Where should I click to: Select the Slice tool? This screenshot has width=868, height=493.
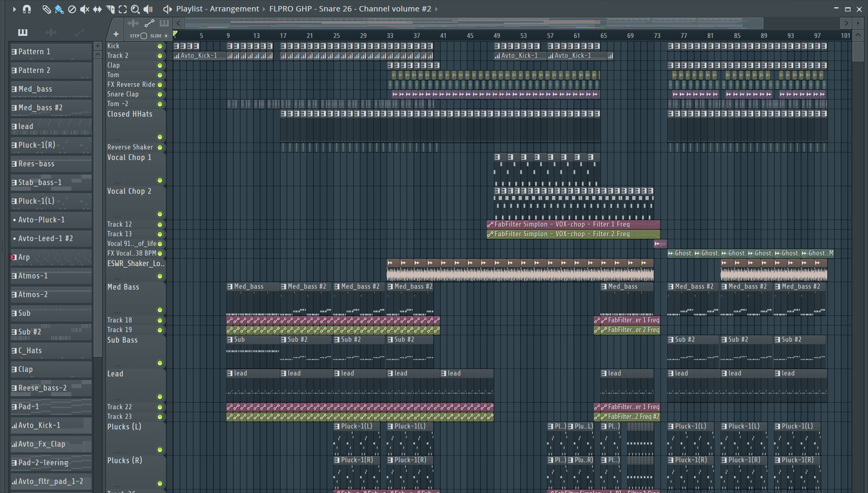pos(110,9)
